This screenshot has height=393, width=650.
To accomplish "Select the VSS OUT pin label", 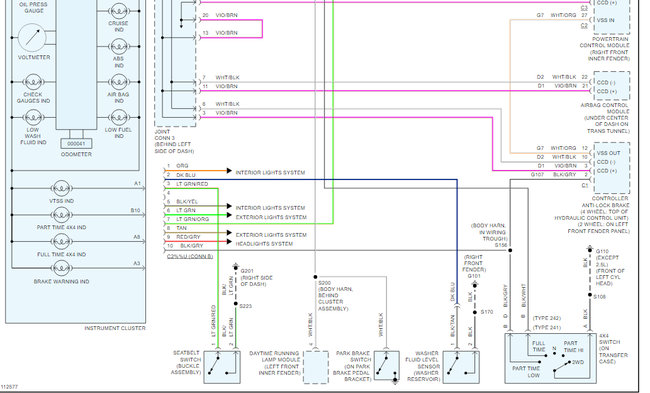I will (609, 153).
